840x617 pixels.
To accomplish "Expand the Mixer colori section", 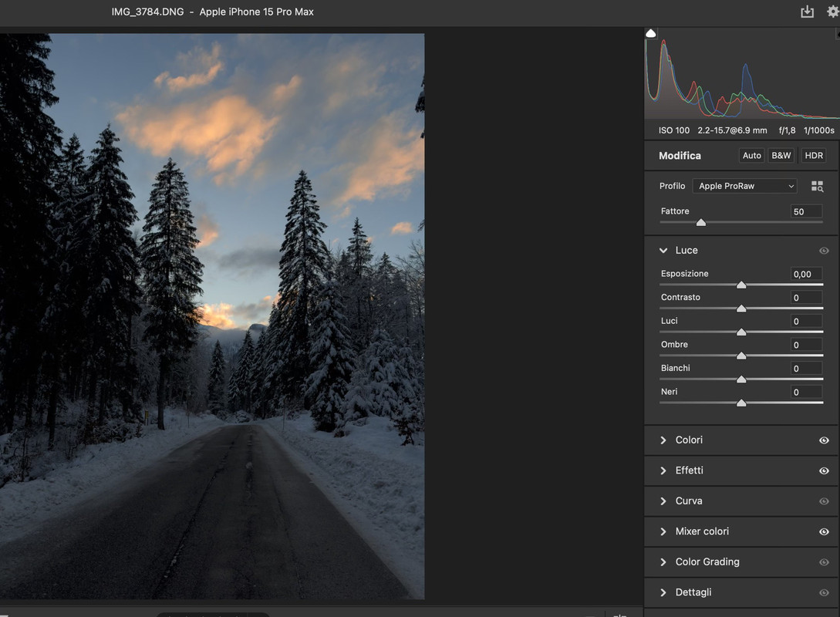I will tap(663, 531).
